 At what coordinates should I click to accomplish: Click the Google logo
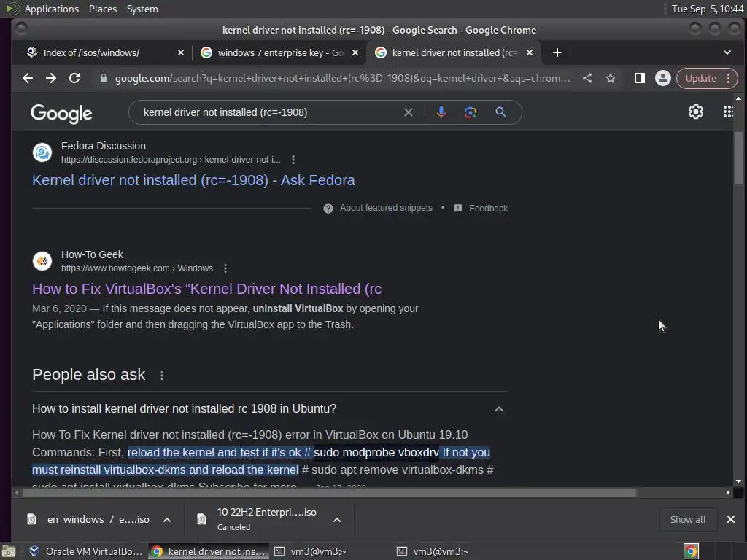pyautogui.click(x=61, y=113)
